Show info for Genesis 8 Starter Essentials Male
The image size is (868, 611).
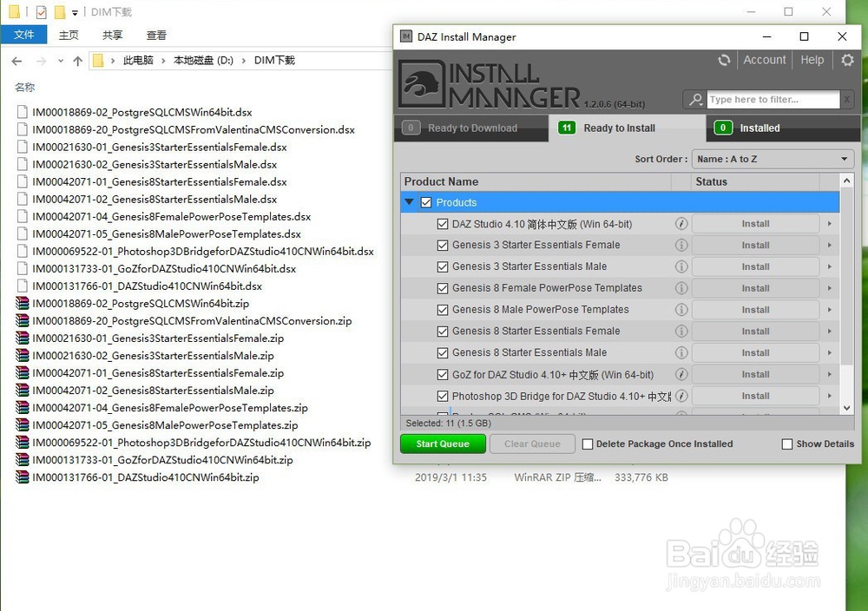click(x=681, y=353)
